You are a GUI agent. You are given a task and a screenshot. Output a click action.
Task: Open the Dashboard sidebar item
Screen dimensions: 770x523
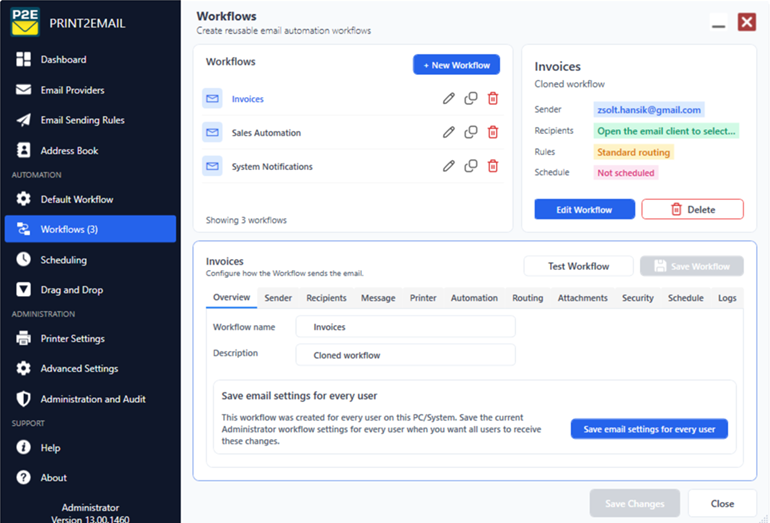point(90,59)
